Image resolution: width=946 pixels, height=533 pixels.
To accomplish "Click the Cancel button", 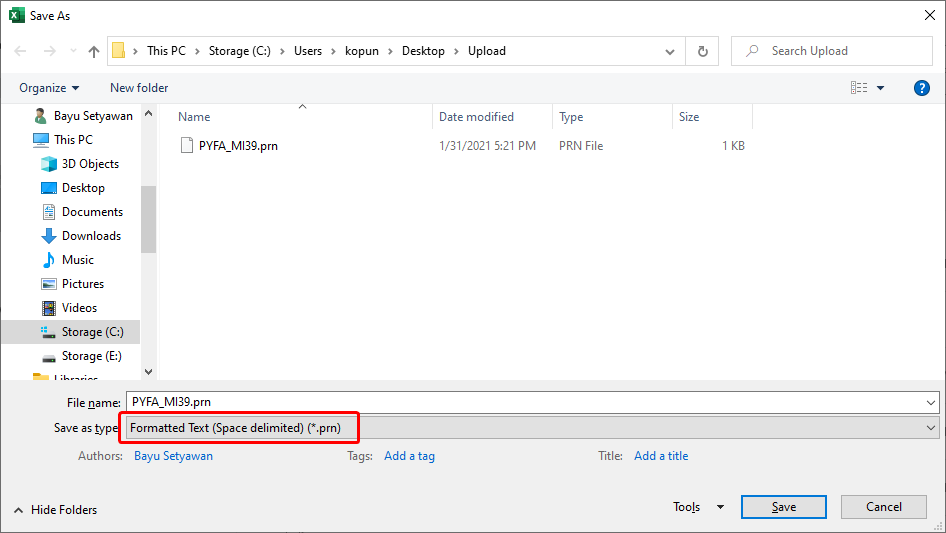I will coord(884,507).
